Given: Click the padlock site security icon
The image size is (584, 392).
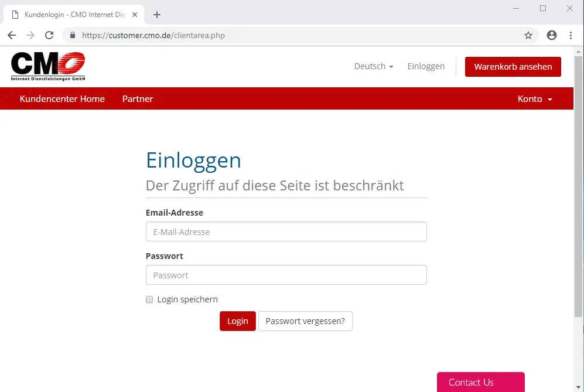Looking at the screenshot, I should pyautogui.click(x=73, y=35).
